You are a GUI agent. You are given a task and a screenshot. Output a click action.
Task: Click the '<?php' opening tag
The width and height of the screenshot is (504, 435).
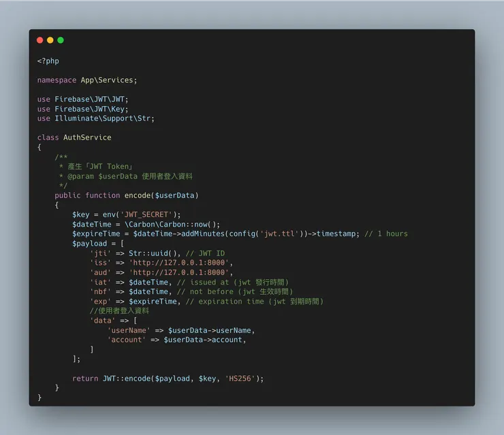[x=48, y=61]
